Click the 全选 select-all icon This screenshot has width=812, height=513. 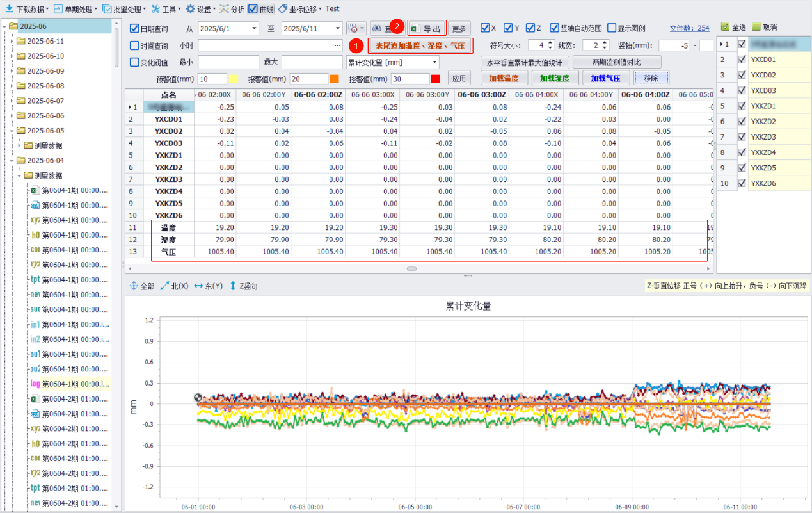click(725, 27)
